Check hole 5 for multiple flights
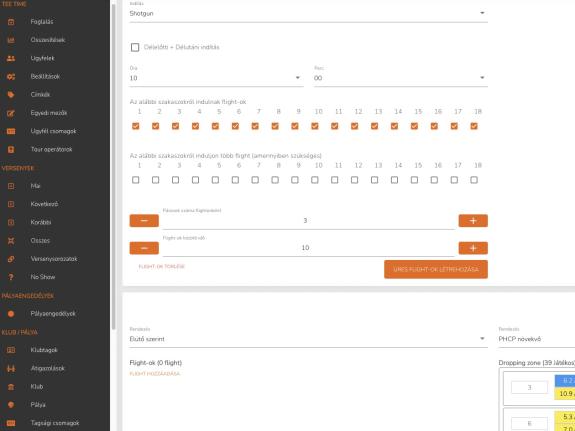575x431 pixels. [x=215, y=180]
